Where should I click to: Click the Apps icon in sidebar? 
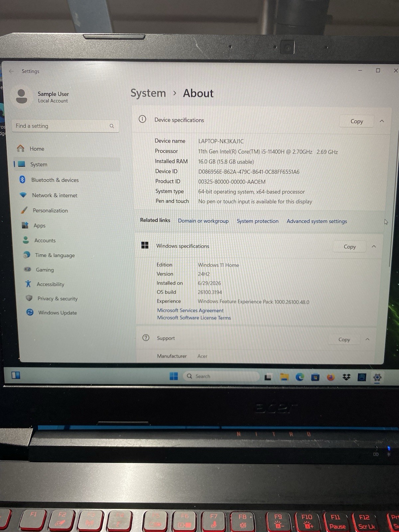[x=25, y=225]
